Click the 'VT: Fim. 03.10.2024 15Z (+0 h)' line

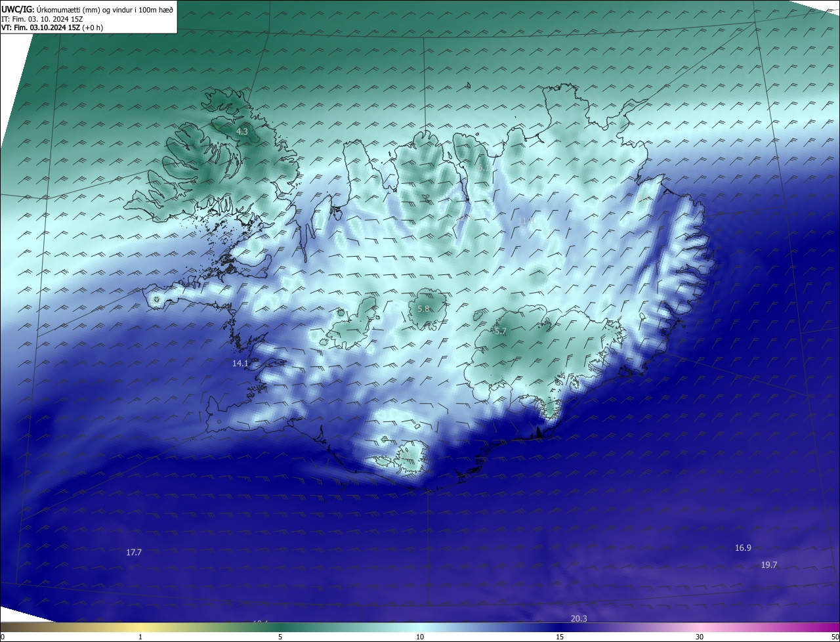52,28
